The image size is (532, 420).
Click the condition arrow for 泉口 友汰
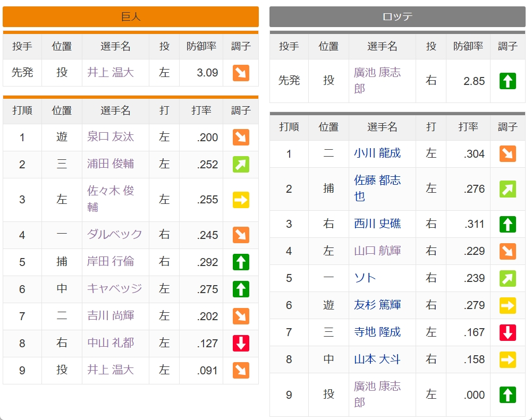(241, 138)
